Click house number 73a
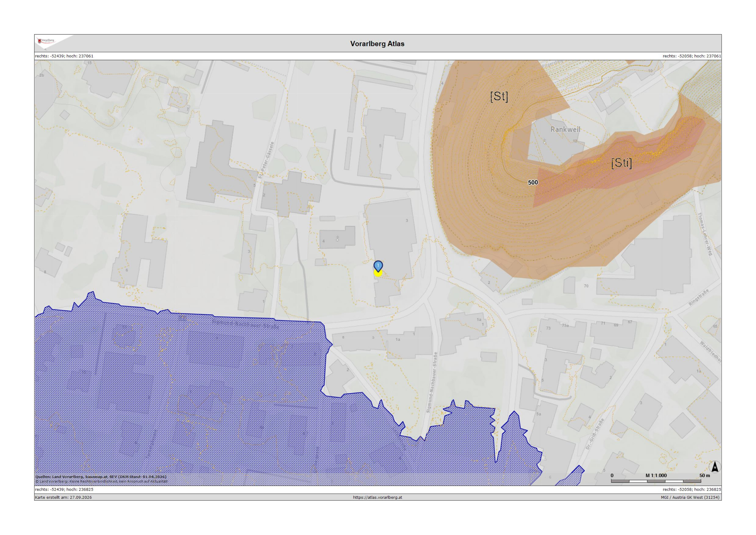This screenshot has width=756, height=535. coord(565,325)
